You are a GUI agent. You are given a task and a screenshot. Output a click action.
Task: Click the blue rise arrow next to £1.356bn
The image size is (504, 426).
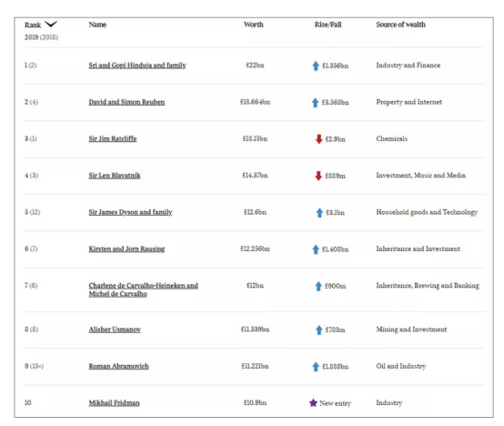click(x=316, y=66)
